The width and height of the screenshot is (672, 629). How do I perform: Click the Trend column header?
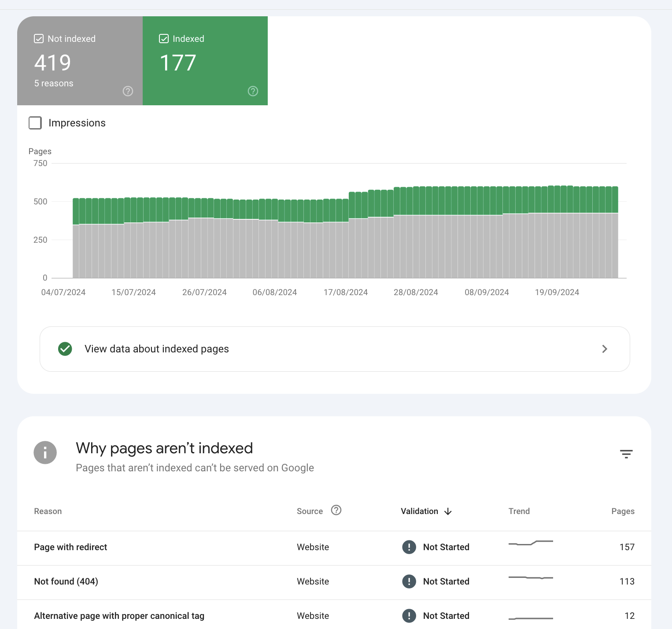(519, 511)
